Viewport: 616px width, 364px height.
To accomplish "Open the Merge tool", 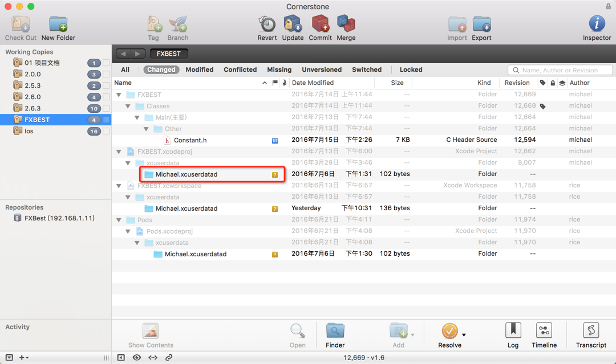I will [346, 24].
